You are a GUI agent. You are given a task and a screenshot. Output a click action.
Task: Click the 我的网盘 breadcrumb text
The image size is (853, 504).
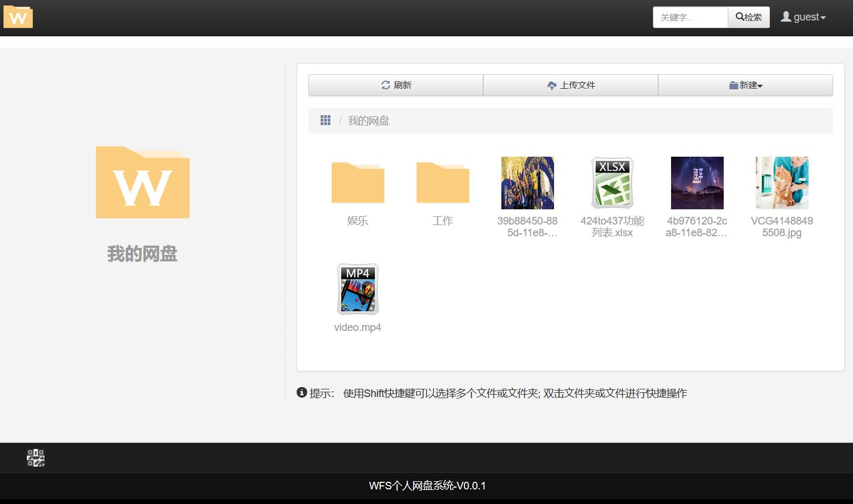369,121
